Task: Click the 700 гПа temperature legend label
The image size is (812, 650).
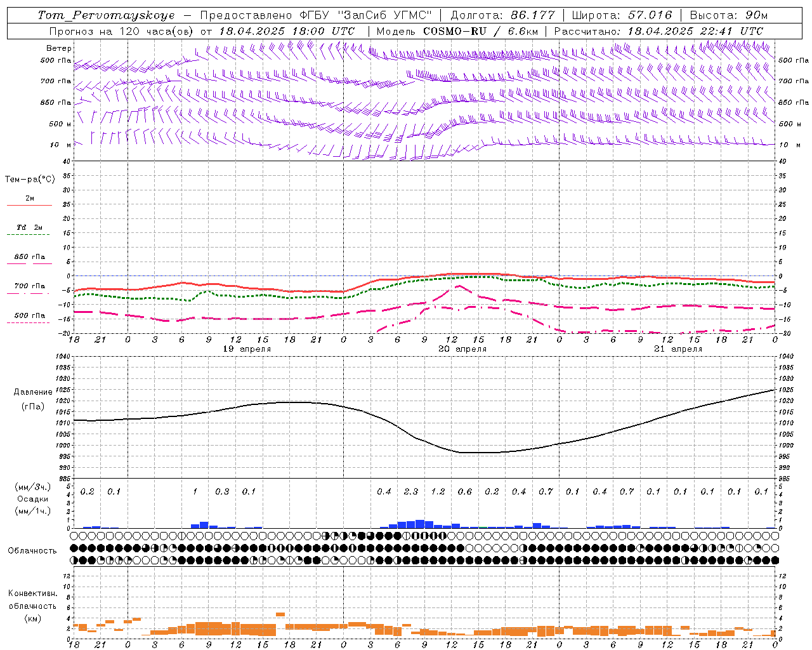Action: [30, 286]
